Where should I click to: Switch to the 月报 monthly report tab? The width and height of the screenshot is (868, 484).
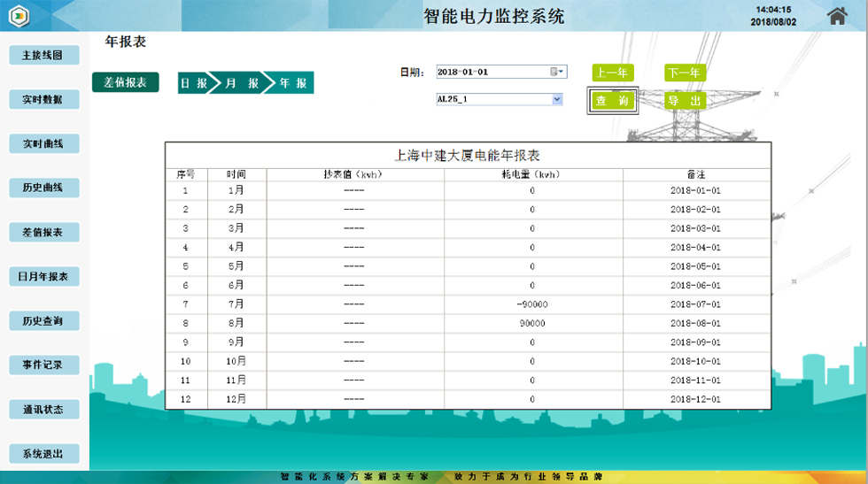tap(241, 83)
